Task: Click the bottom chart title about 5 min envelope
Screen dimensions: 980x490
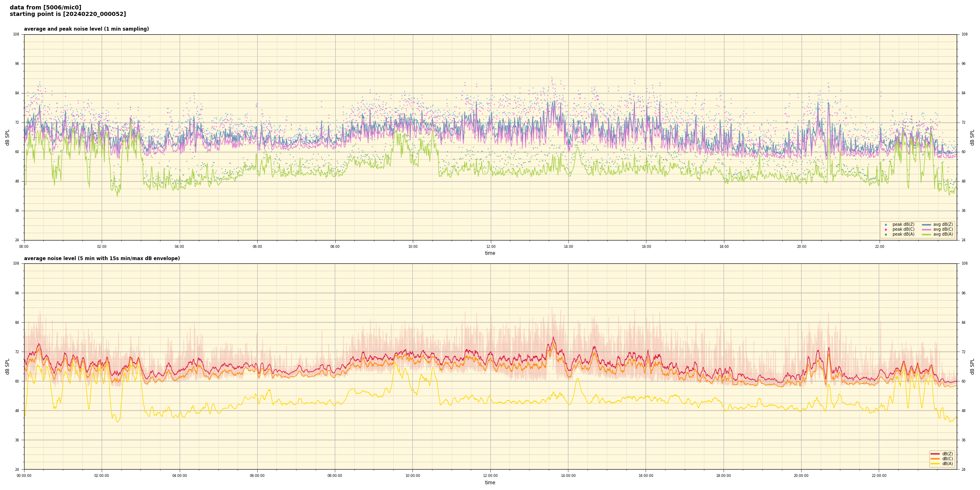Action: pos(102,258)
